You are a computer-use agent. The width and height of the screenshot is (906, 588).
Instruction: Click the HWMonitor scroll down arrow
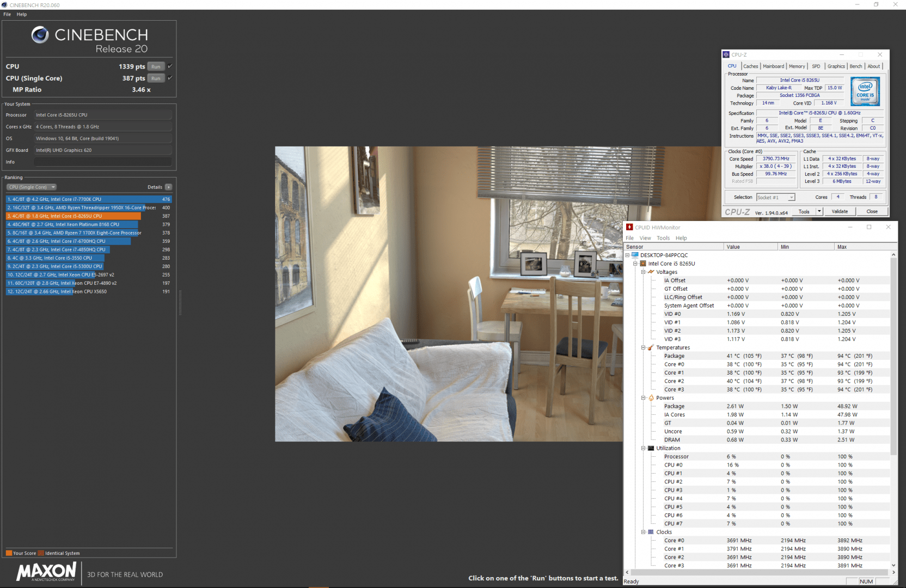coord(893,565)
